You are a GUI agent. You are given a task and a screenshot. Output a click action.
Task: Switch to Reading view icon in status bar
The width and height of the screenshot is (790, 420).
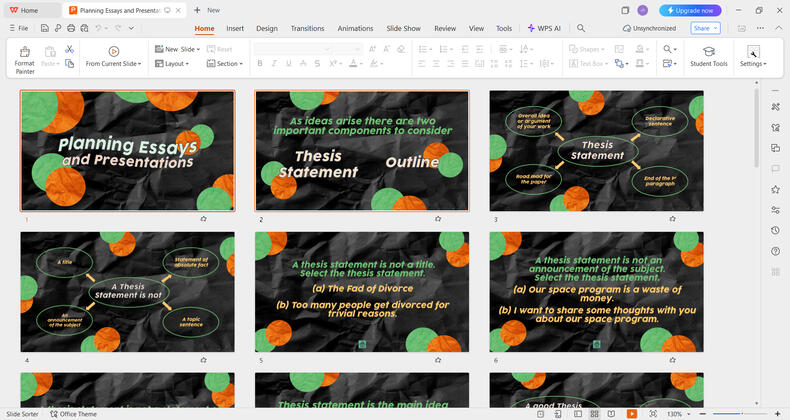point(611,414)
